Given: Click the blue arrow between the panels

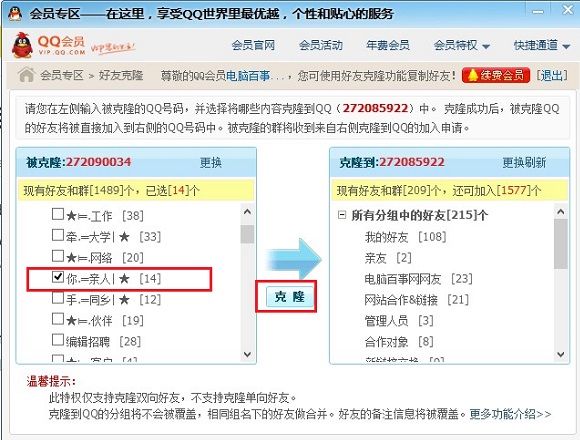Looking at the screenshot, I should [x=294, y=259].
